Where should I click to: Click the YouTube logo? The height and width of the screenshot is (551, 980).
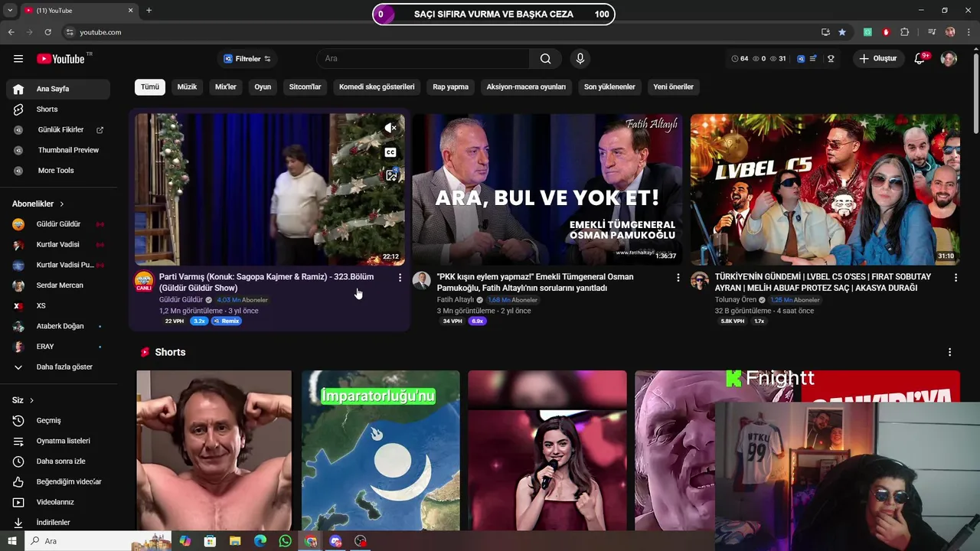[61, 59]
